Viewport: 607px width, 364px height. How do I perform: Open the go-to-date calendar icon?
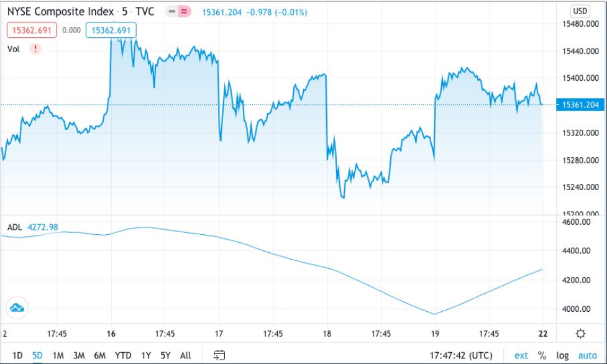219,355
